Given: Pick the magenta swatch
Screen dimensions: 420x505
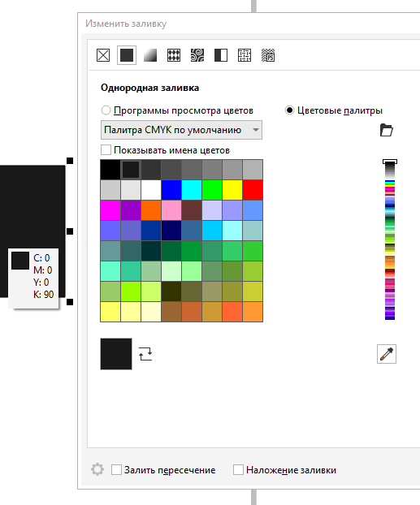Looking at the screenshot, I should click(110, 210).
